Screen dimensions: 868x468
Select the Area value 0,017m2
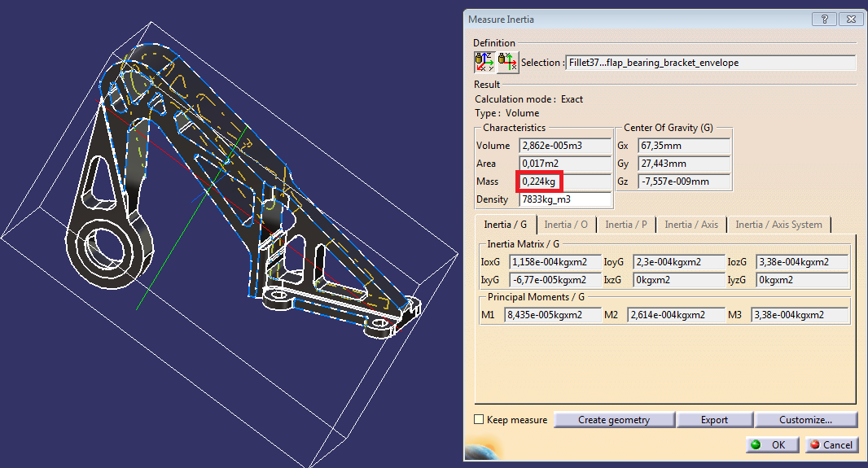[565, 164]
